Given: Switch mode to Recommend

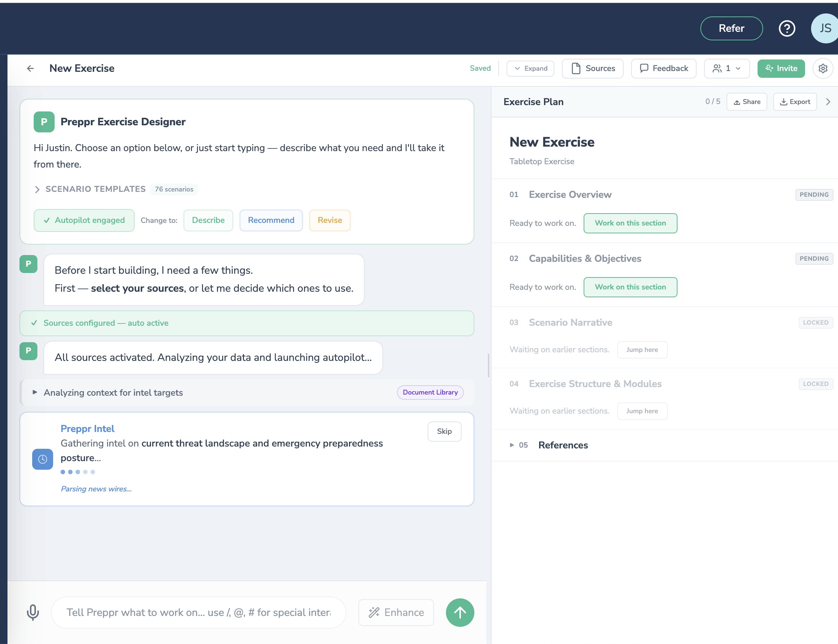Looking at the screenshot, I should [x=270, y=220].
